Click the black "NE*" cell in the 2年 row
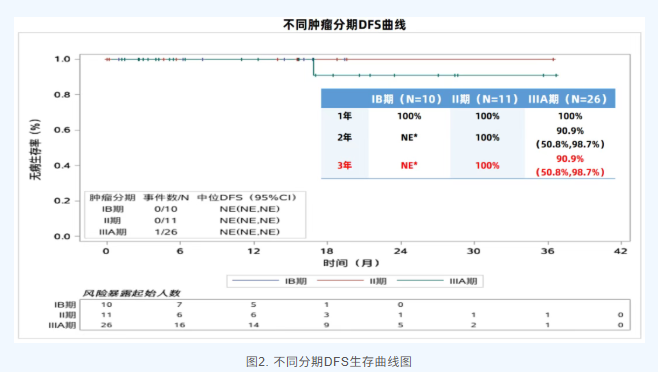Viewport: 658px width, 372px height. (409, 138)
